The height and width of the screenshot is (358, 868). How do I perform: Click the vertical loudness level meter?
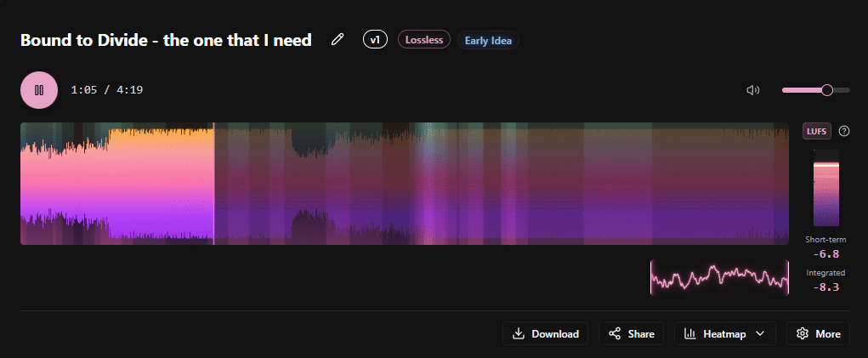pos(825,188)
